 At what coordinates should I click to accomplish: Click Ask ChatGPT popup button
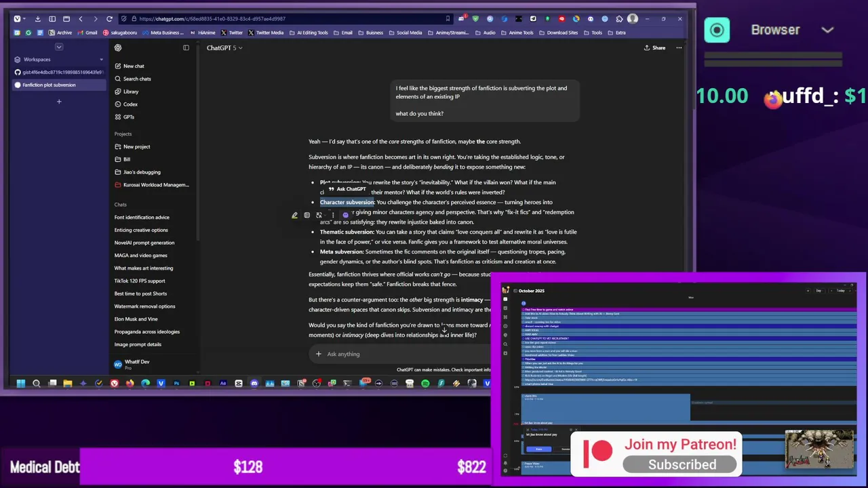(347, 189)
